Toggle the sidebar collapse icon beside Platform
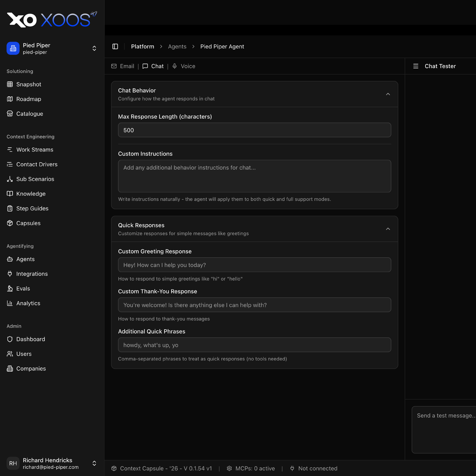Screen dimensions: 476x476 click(115, 46)
